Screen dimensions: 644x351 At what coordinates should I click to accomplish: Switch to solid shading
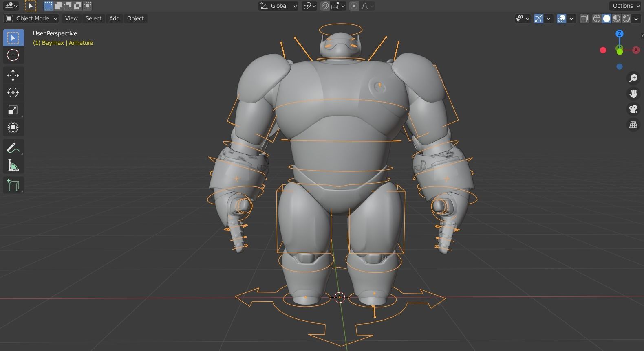[x=607, y=18]
